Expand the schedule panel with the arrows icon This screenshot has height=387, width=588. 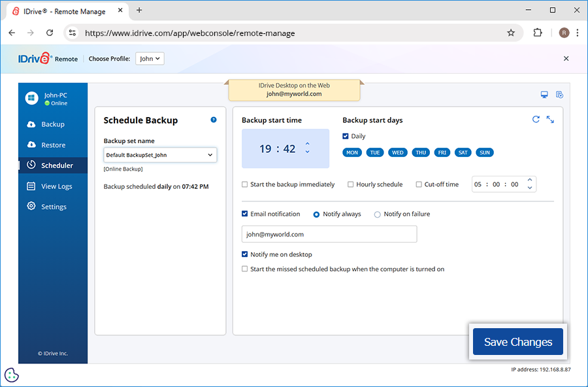tap(550, 120)
